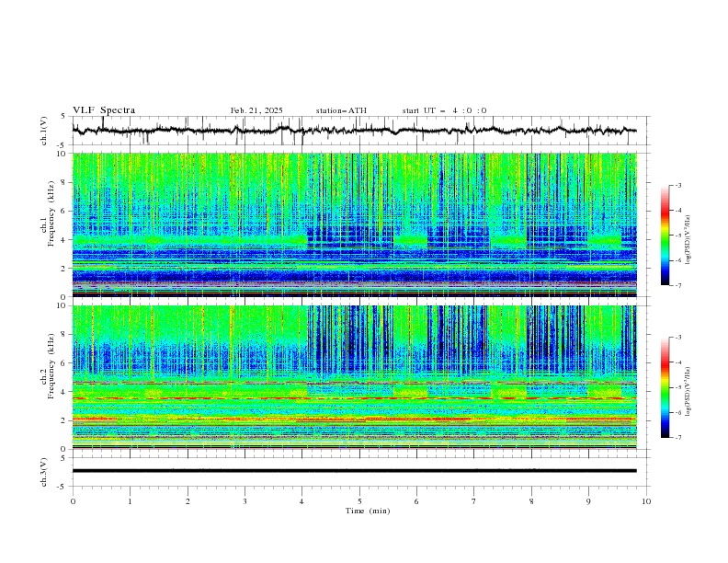Click time axis tick label "1"
The width and height of the screenshot is (728, 563).
click(x=130, y=501)
